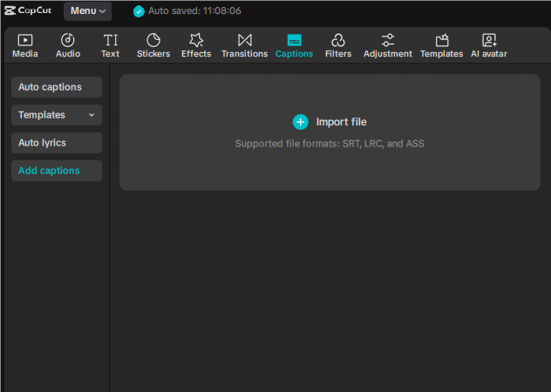Open the Transitions bowtie icon
The image size is (551, 392).
[245, 40]
